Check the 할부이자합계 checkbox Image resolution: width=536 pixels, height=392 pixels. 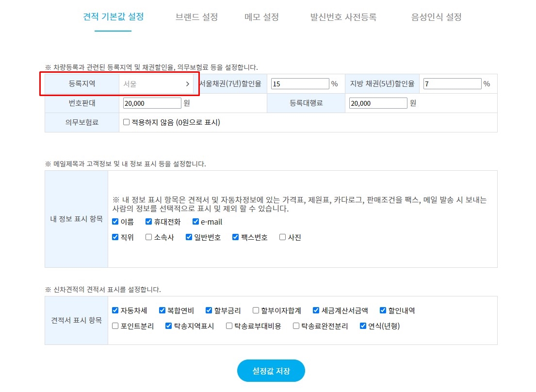click(x=255, y=310)
